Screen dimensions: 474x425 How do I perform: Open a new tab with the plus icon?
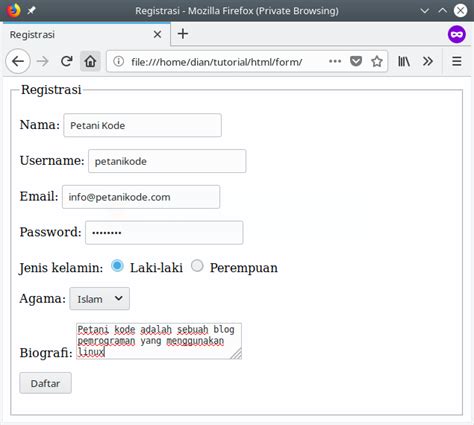[183, 34]
